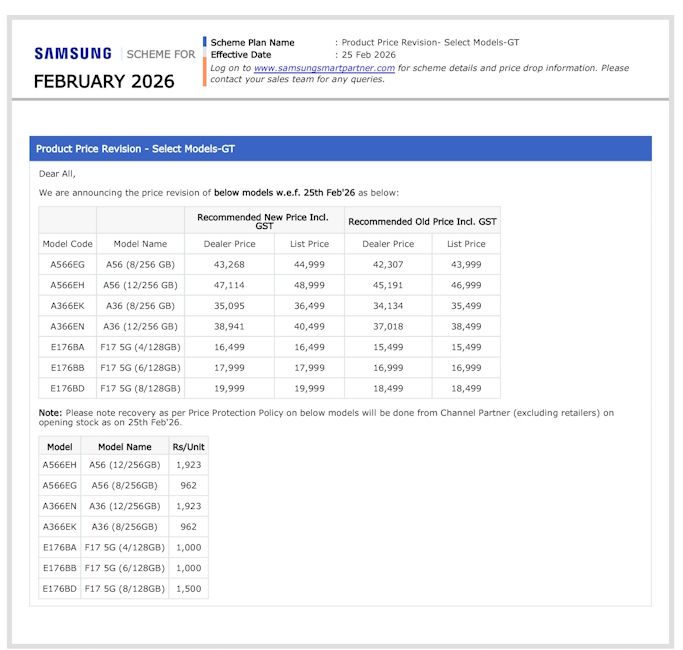Select model A366EN in recovery table
This screenshot has width=683, height=650.
point(60,506)
